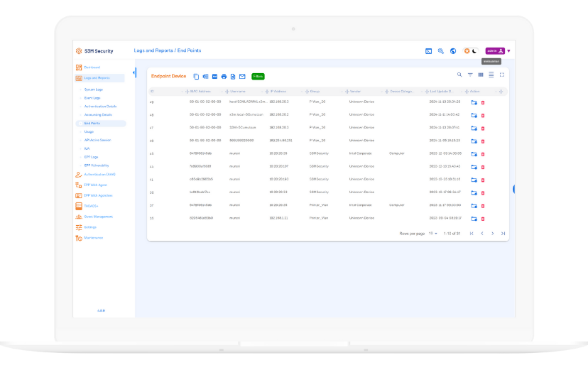This screenshot has width=588, height=370.
Task: Click the globe language icon in header
Action: 452,51
